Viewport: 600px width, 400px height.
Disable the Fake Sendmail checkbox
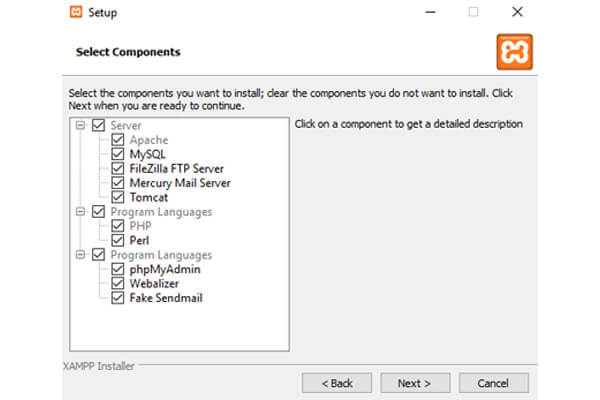click(117, 298)
